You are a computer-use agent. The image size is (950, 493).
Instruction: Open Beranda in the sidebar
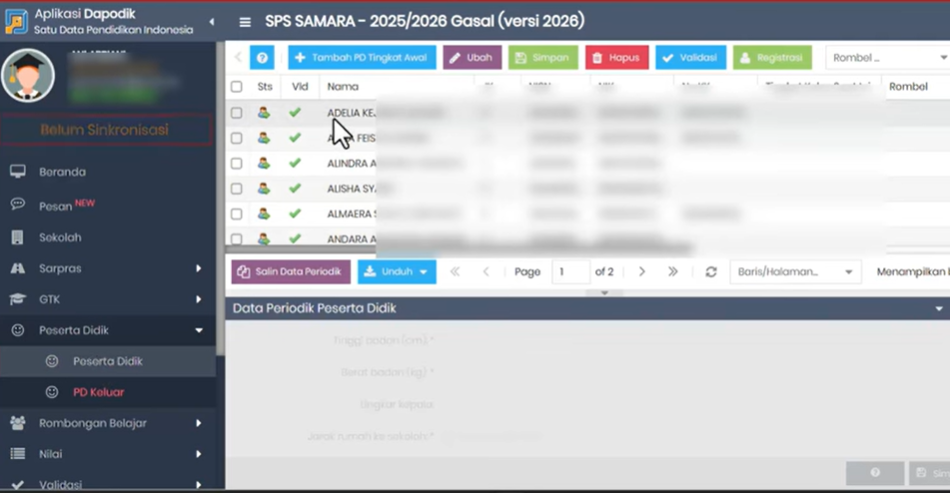point(62,172)
